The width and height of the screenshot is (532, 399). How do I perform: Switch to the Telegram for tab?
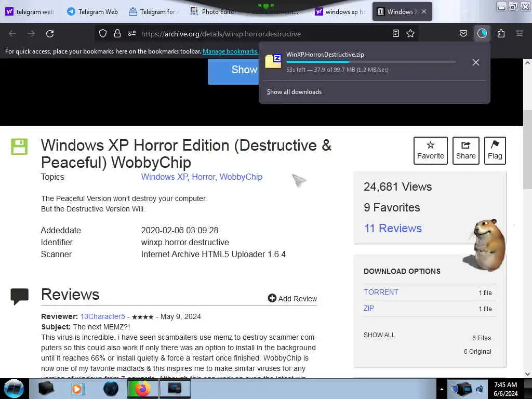click(153, 12)
